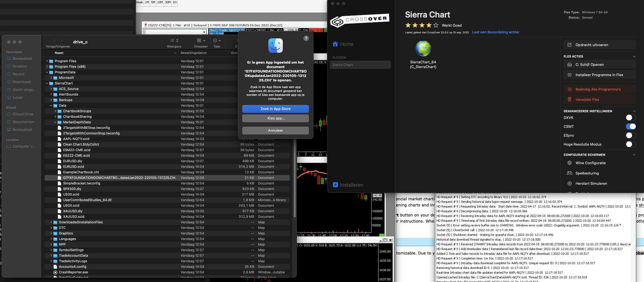Click the Verwijder Fles trash action
The width and height of the screenshot is (644, 282).
600,99
